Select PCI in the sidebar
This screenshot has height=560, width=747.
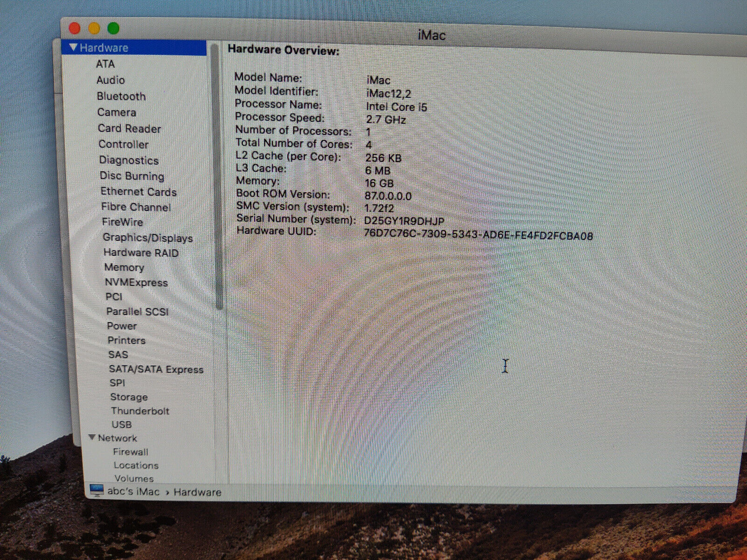click(114, 297)
